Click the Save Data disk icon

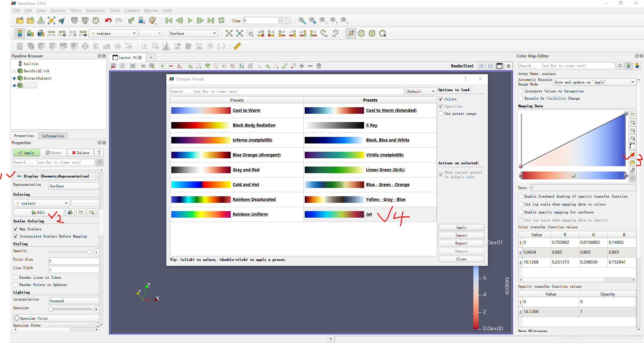(41, 20)
